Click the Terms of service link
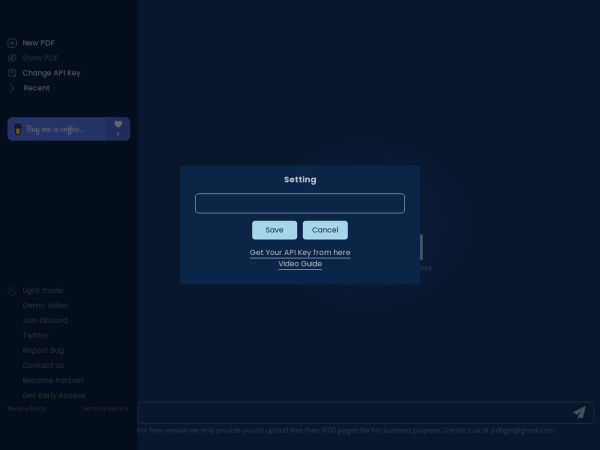The height and width of the screenshot is (450, 600). 105,408
